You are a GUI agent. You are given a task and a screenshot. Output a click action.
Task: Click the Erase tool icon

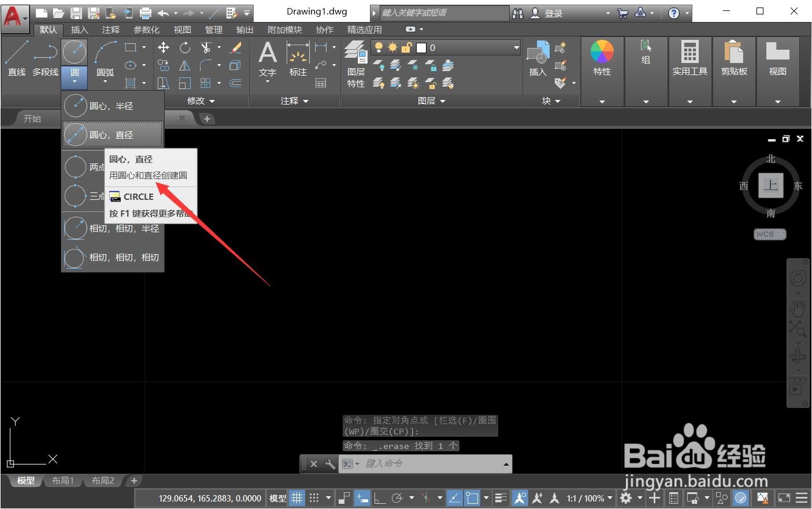pyautogui.click(x=236, y=47)
